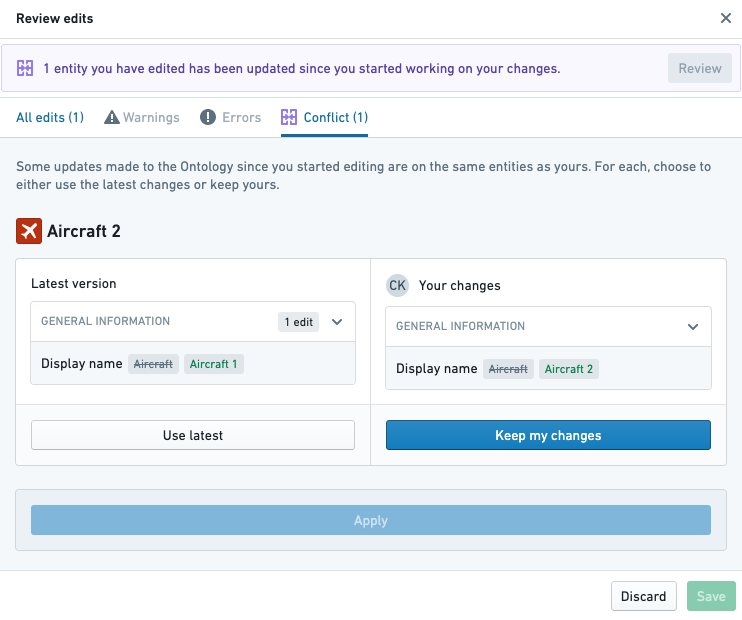
Task: Click the warning triangle icon
Action: (112, 117)
